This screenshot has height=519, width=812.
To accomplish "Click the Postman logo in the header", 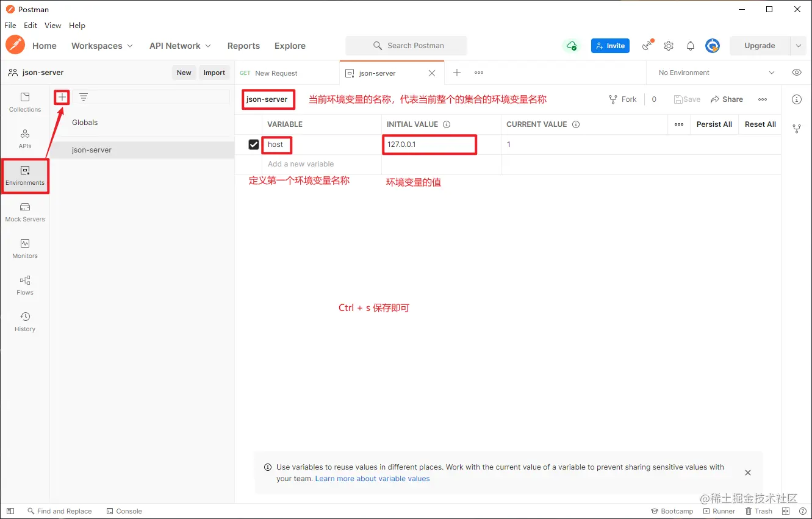I will 15,45.
